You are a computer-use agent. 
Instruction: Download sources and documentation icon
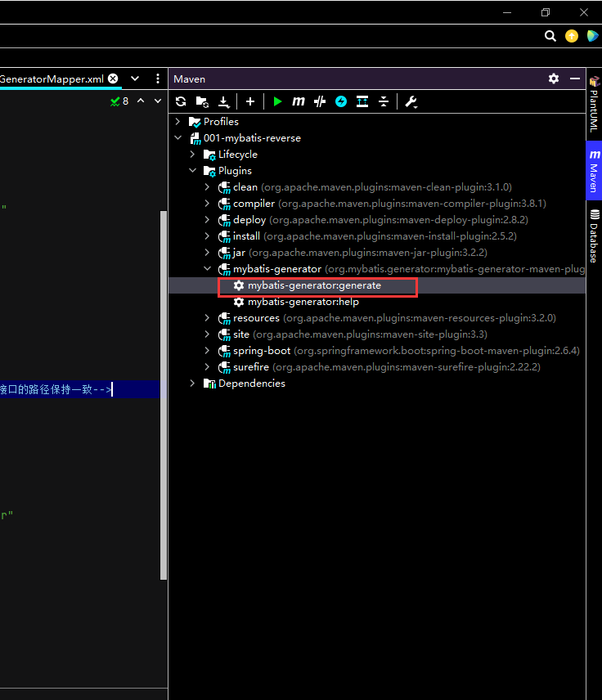[224, 101]
